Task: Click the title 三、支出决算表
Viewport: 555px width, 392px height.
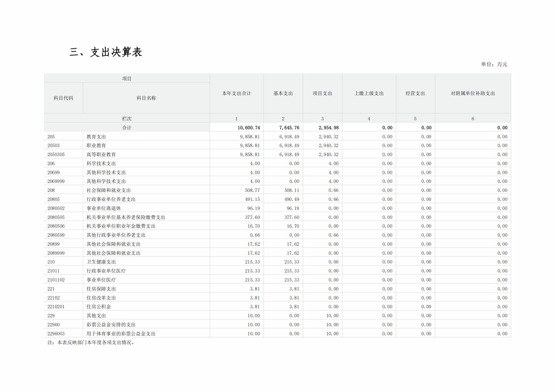Action: tap(106, 52)
